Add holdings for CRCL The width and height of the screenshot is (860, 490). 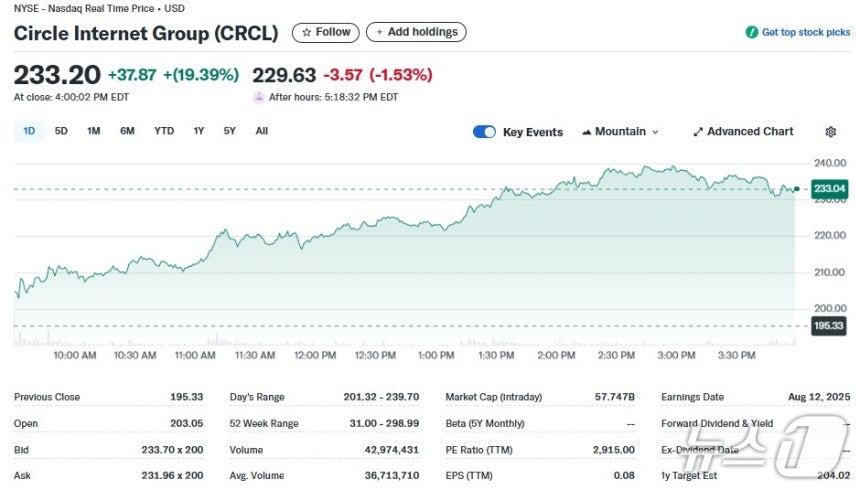(x=416, y=32)
